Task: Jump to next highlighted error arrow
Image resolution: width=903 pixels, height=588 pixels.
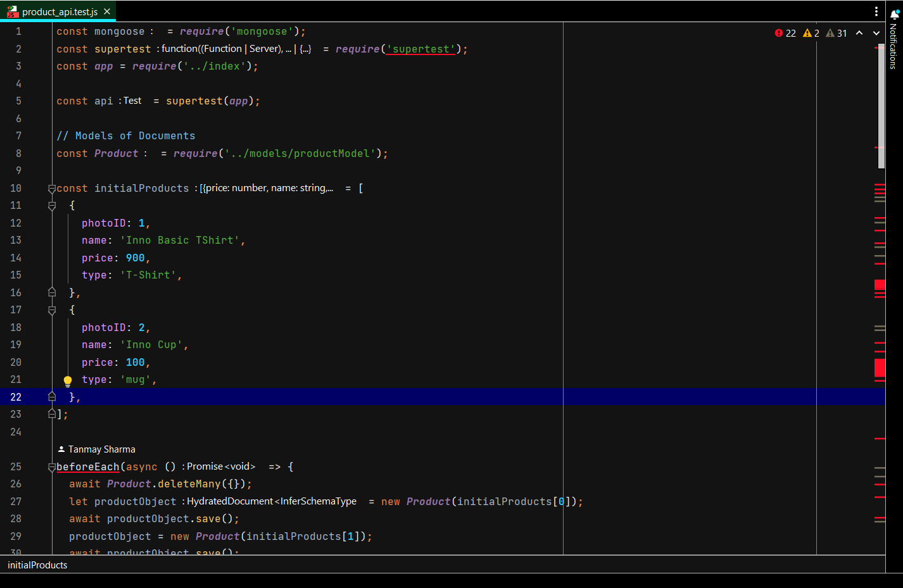Action: pos(876,34)
